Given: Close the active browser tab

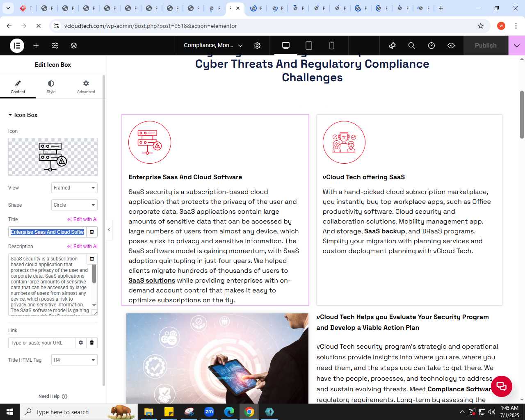Looking at the screenshot, I should (238, 8).
